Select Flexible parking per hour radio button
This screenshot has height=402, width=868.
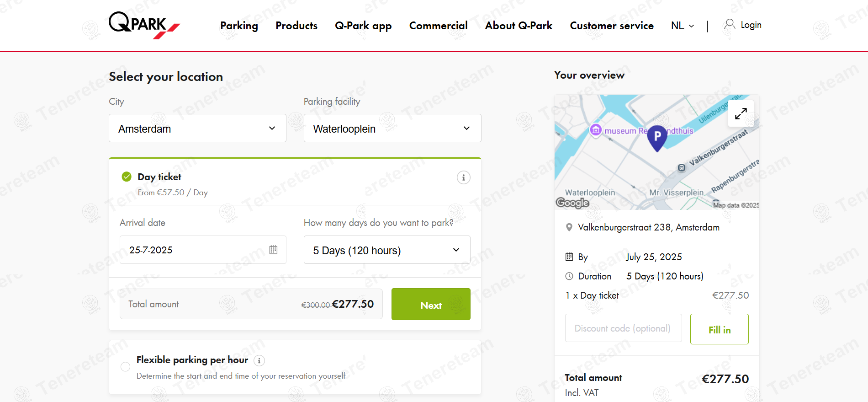[x=125, y=367]
